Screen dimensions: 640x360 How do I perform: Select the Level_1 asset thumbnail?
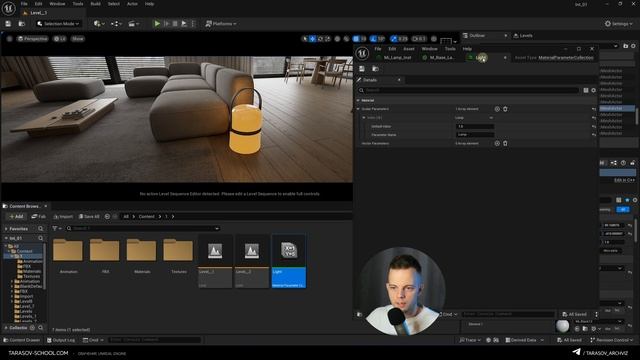click(x=215, y=261)
